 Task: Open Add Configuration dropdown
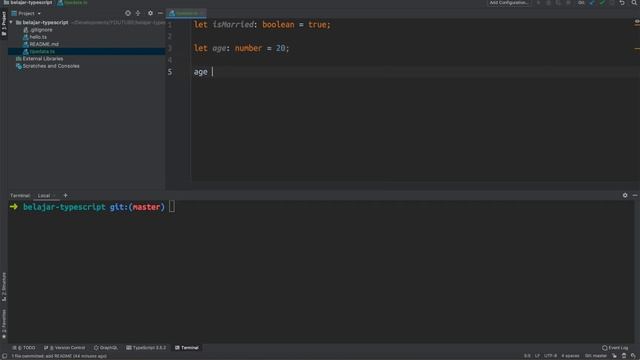[509, 3]
